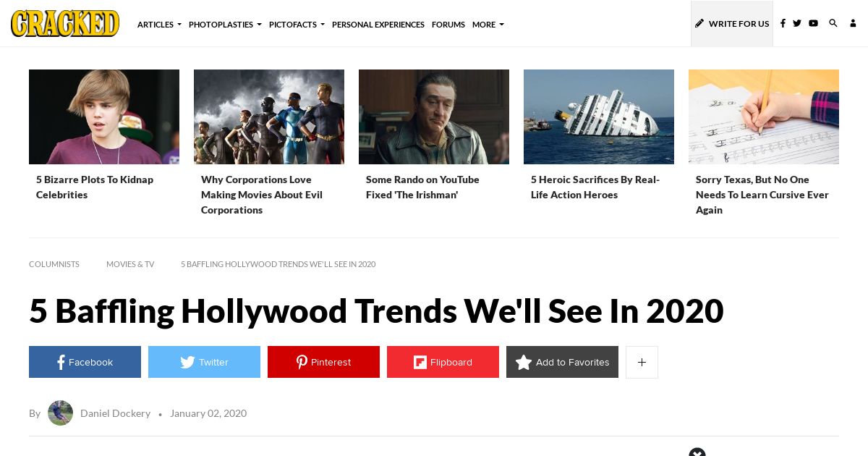Open the header Twitter bird icon
The width and height of the screenshot is (868, 456).
797,23
